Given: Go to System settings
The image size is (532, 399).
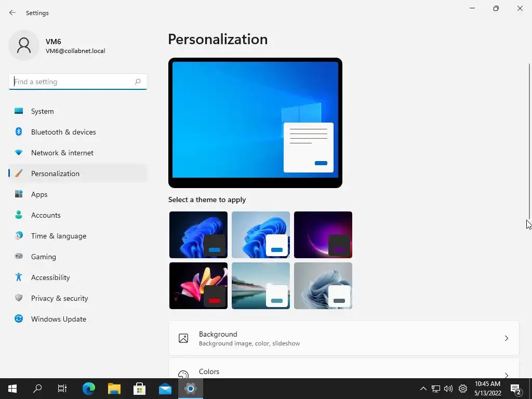Looking at the screenshot, I should (78, 111).
